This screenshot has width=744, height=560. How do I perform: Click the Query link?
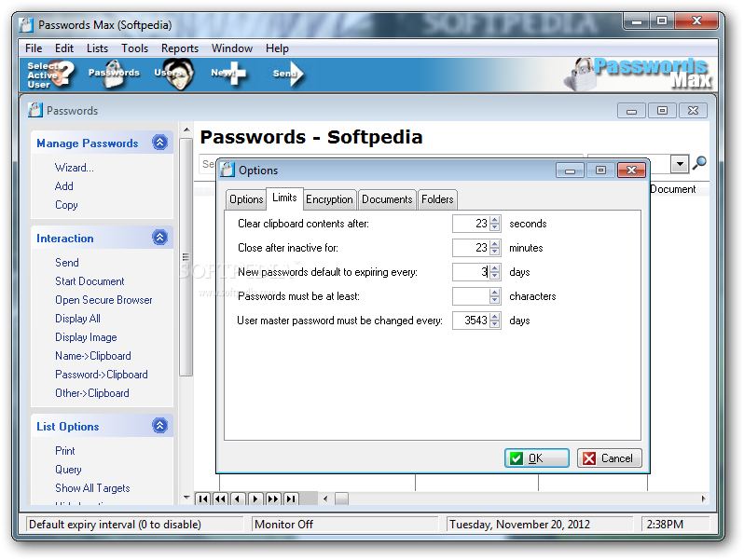click(x=68, y=470)
